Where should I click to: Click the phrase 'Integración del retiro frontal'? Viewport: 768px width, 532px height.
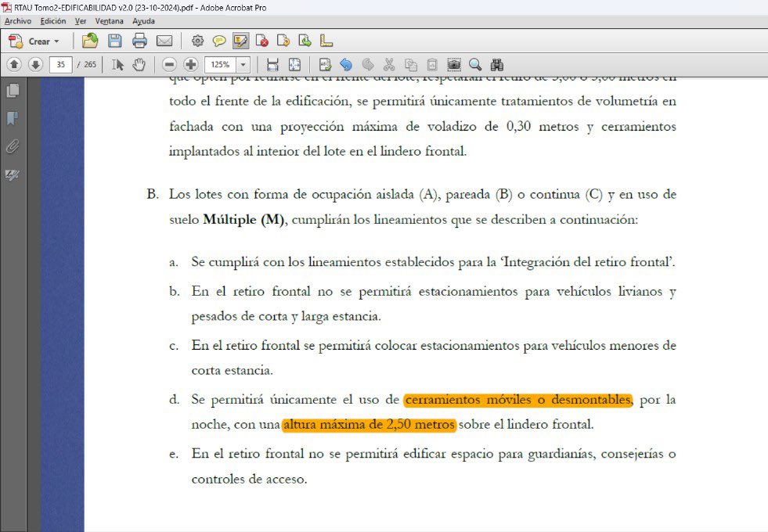587,262
